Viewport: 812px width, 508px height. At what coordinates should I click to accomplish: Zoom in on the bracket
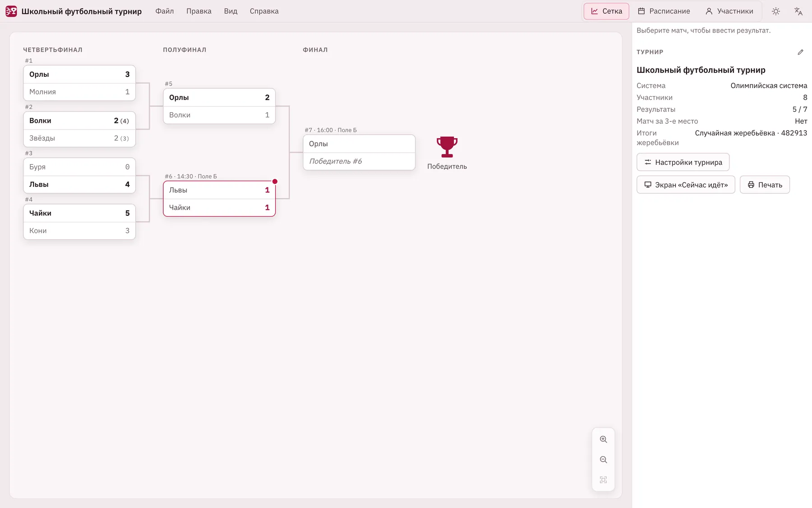(604, 439)
